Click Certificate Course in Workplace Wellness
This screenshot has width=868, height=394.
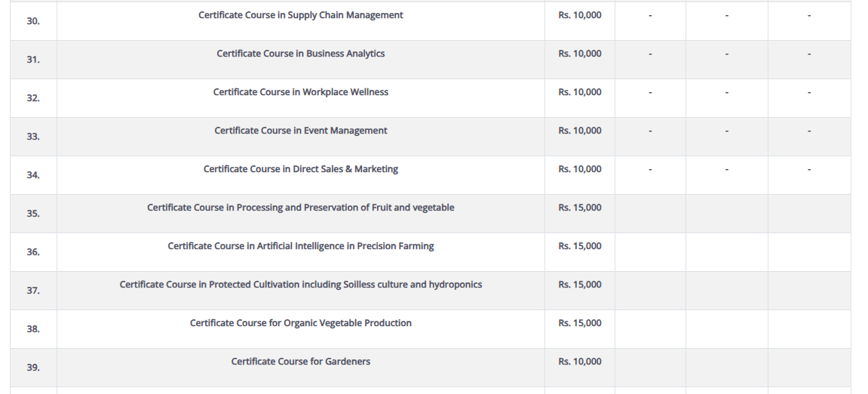[300, 92]
